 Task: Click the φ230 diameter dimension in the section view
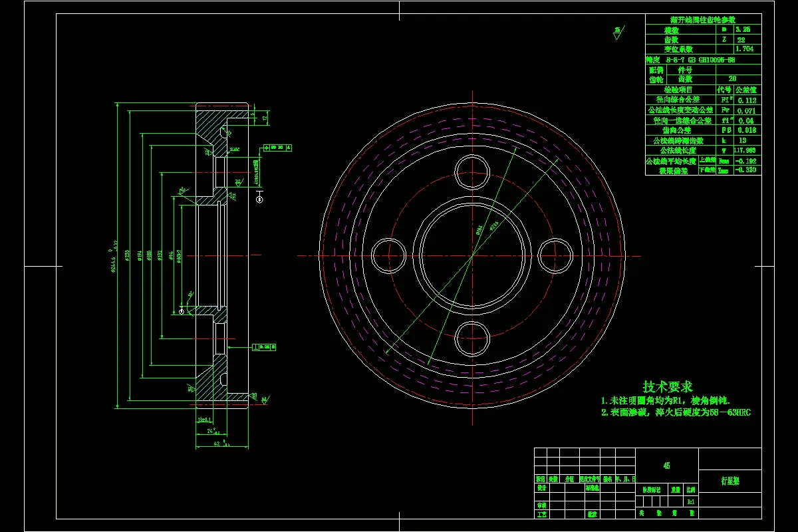tap(126, 256)
